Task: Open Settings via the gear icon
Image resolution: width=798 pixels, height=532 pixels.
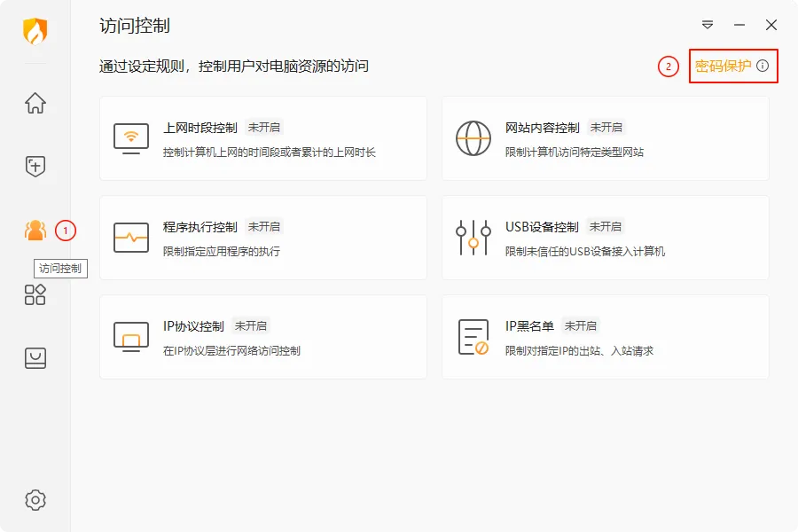Action: pyautogui.click(x=35, y=499)
